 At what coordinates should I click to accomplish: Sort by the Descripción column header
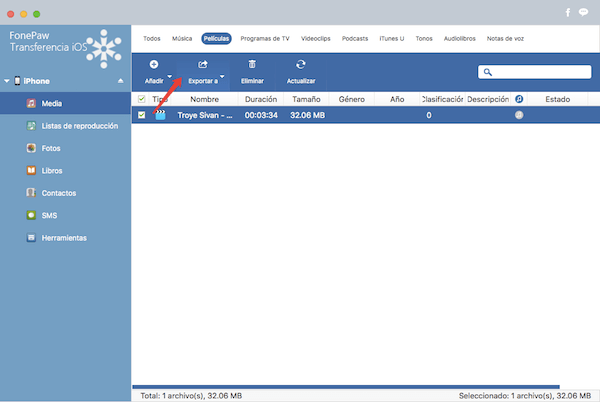(x=488, y=99)
